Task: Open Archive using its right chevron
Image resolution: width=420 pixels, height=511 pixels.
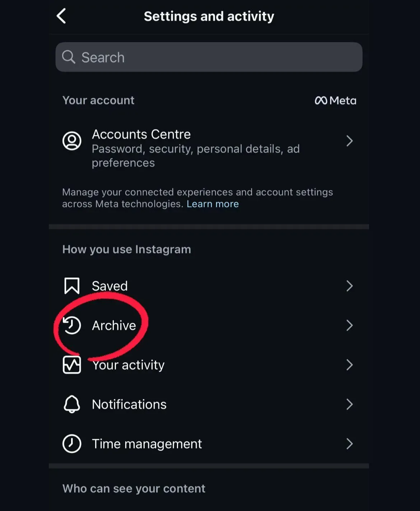Action: click(x=349, y=326)
